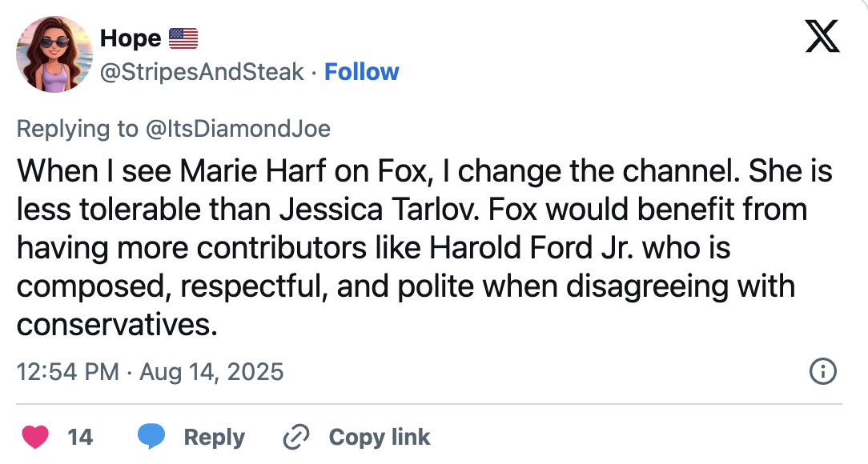Click the X logo icon
Screen dimensions: 868x464
(x=822, y=37)
